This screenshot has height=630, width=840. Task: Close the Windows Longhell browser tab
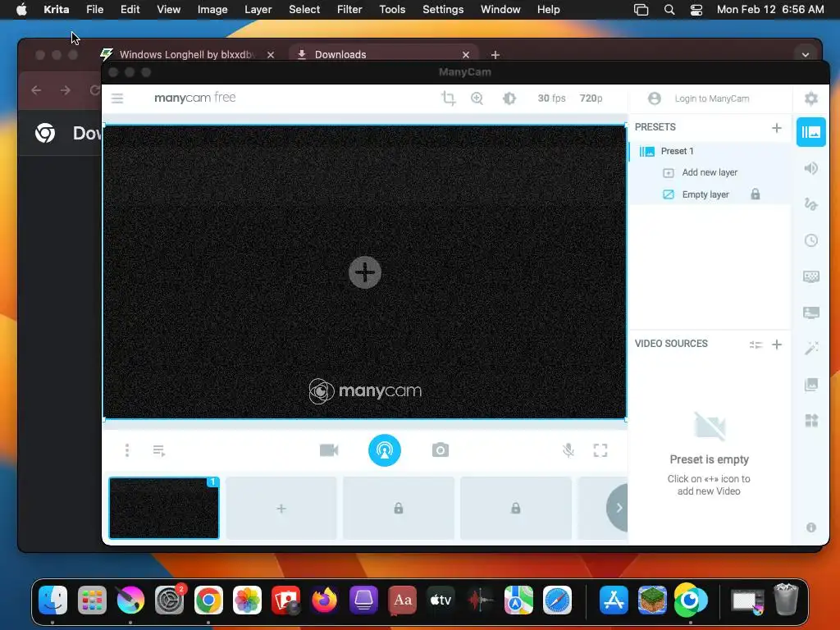point(271,55)
